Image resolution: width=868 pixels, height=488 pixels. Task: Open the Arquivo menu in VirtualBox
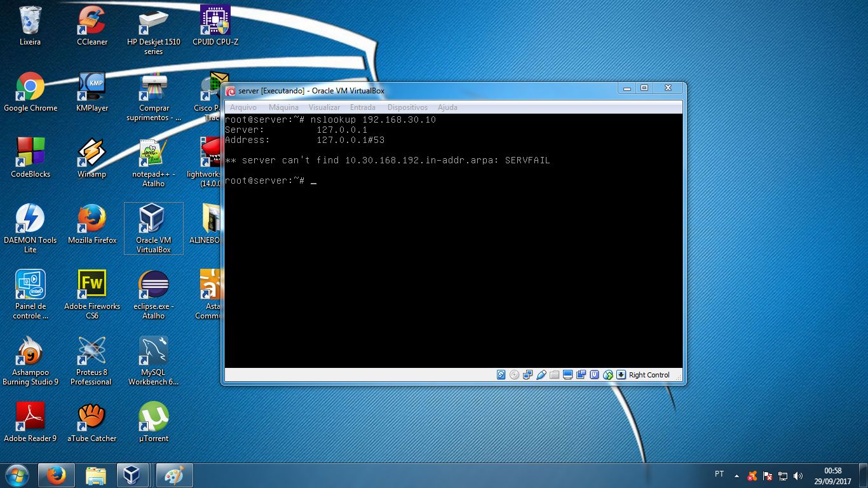(x=243, y=107)
